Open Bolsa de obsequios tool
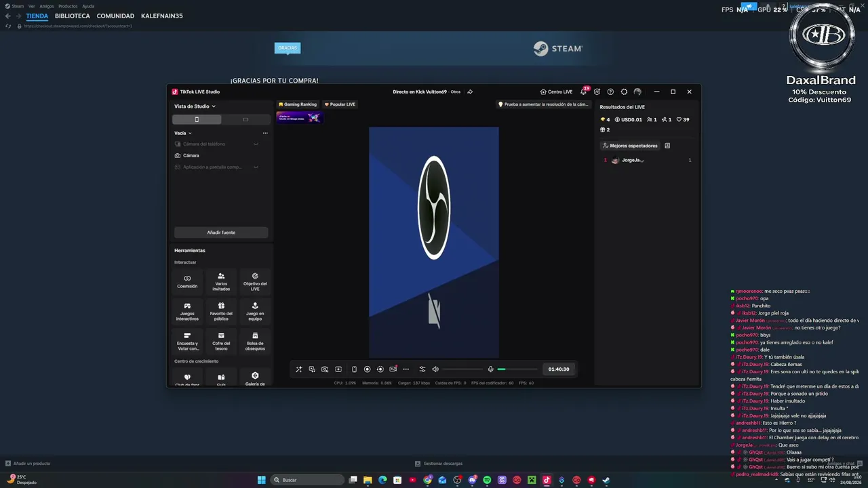Viewport: 868px width, 488px height. [255, 341]
